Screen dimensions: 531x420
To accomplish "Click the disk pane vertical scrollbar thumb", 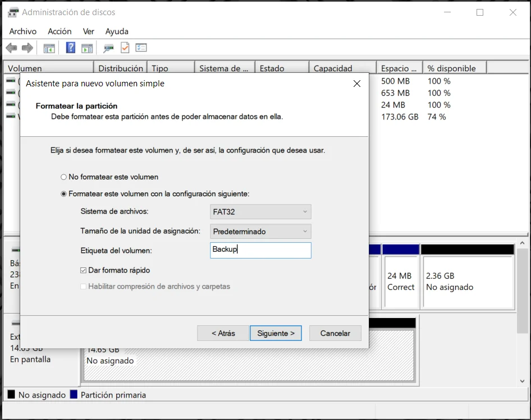I will coord(522,291).
